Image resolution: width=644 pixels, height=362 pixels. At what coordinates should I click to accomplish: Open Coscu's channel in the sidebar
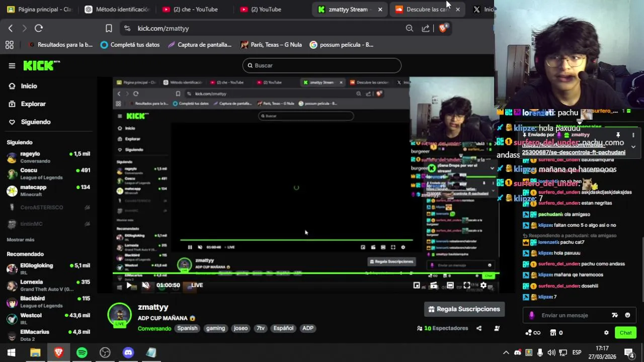coord(48,174)
